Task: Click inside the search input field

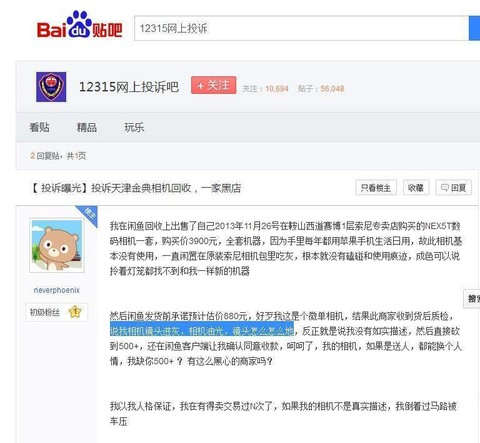Action: tap(301, 28)
